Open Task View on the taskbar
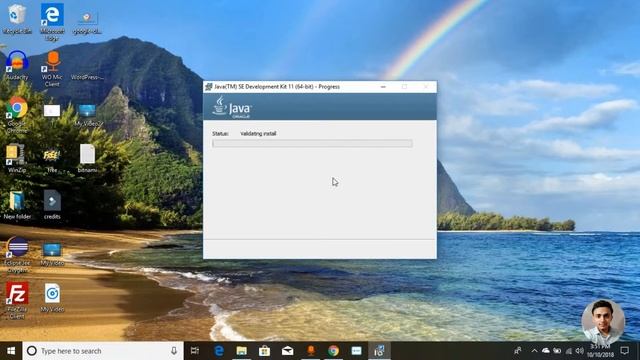Screen dimensions: 640x360 tap(195, 351)
